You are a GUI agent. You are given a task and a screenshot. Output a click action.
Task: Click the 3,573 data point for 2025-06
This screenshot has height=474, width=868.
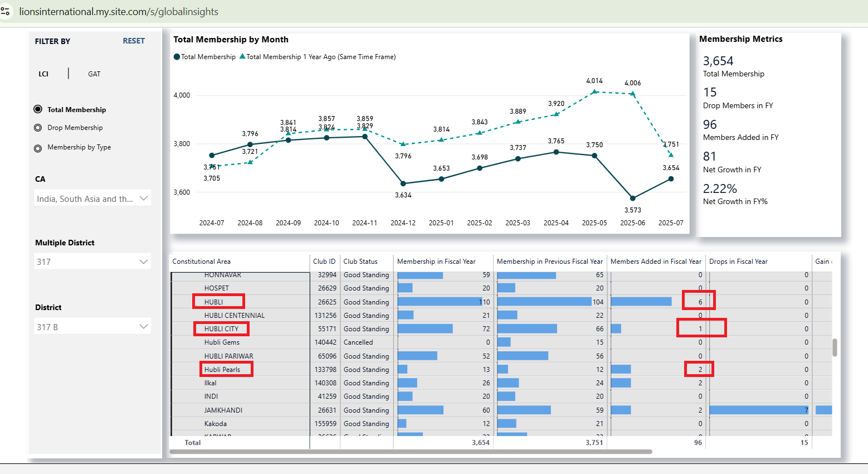[632, 199]
